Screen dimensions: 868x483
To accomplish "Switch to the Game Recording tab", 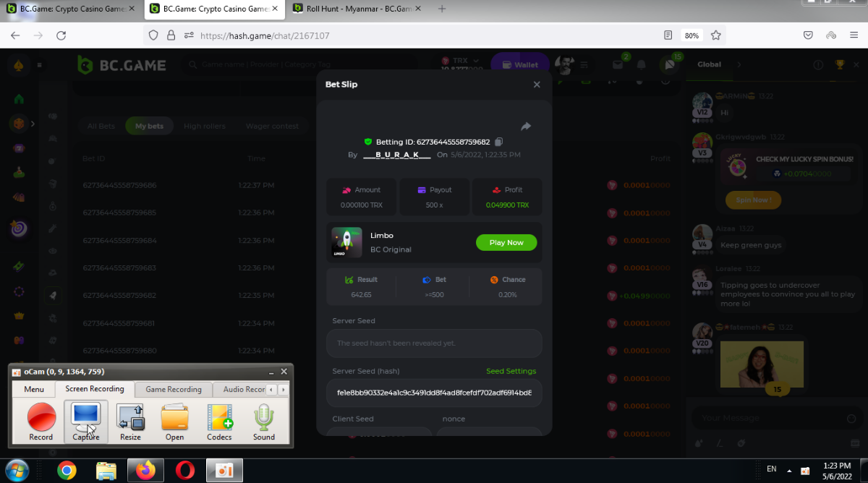I will (174, 389).
